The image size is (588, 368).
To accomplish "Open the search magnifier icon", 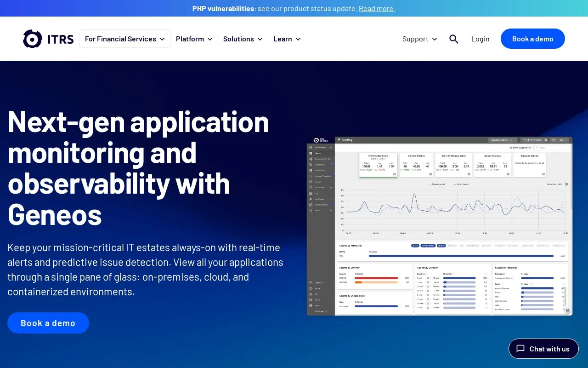I will click(454, 39).
